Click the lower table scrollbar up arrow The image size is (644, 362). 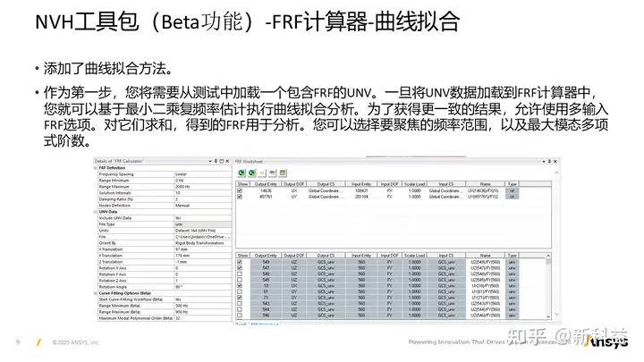tap(548, 256)
